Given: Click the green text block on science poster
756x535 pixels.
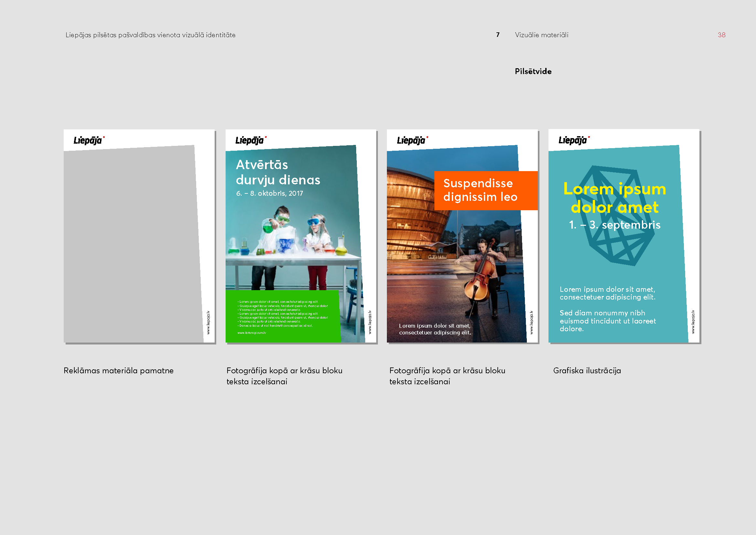Looking at the screenshot, I should [x=282, y=316].
